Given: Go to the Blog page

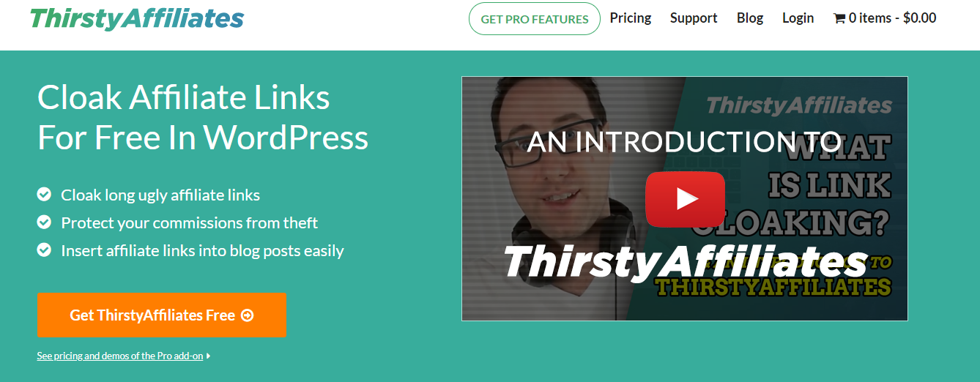Looking at the screenshot, I should click(x=750, y=18).
